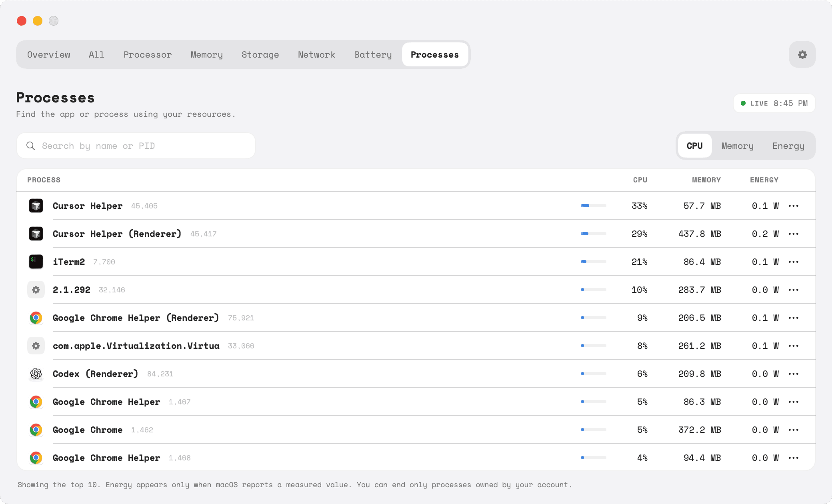
Task: Open more options for Chrome Helper 1,468
Action: [794, 458]
